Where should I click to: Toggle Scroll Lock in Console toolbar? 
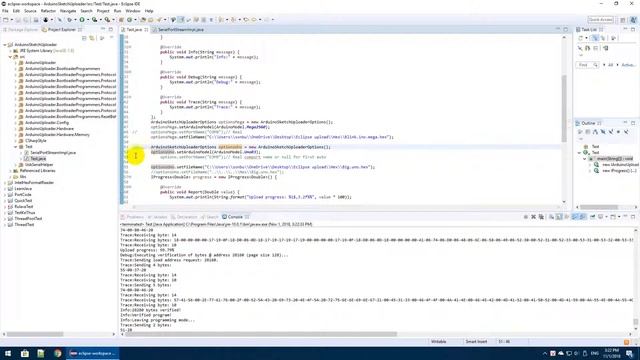[559, 217]
